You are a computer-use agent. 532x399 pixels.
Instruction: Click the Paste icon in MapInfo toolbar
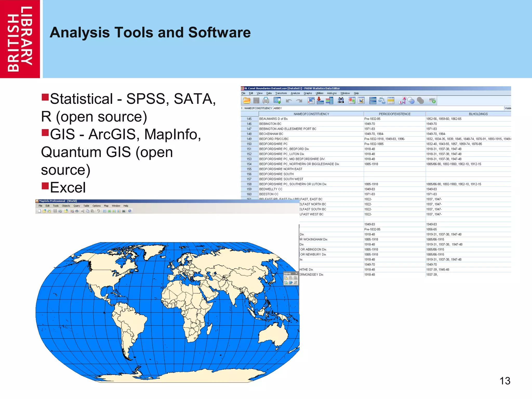[x=92, y=211]
